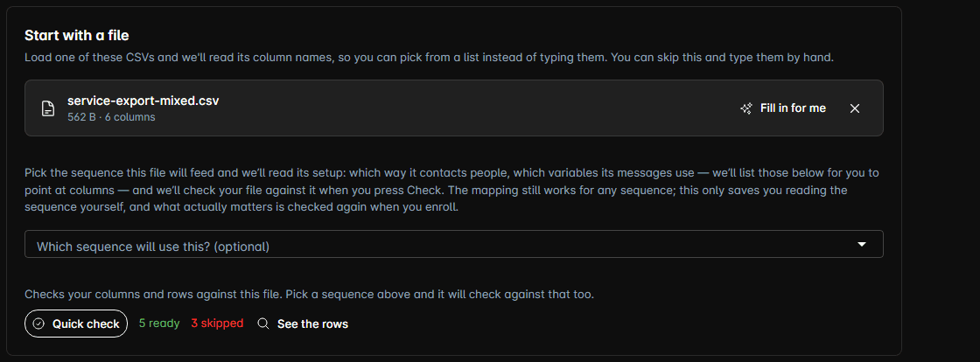The width and height of the screenshot is (980, 362).
Task: Click the document icon beside service-export-mixed.csv
Action: coord(47,108)
